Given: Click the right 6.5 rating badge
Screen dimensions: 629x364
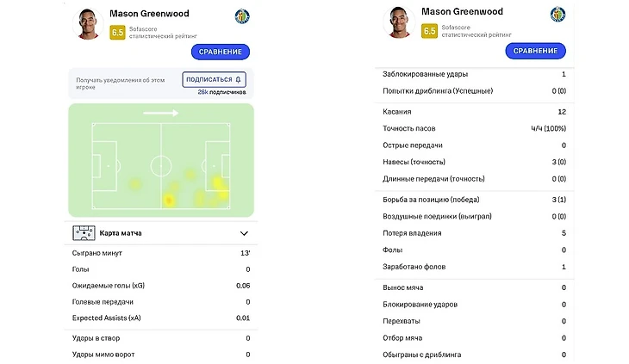Looking at the screenshot, I should [x=429, y=31].
